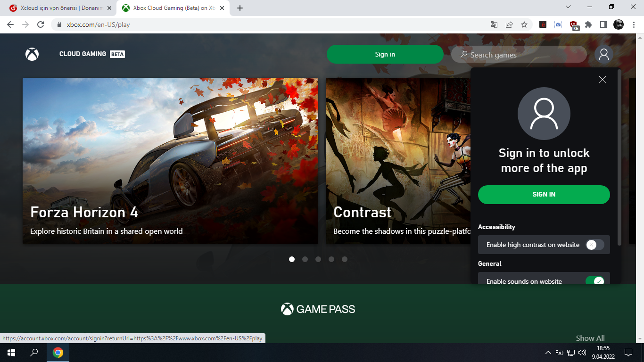Image resolution: width=644 pixels, height=362 pixels.
Task: Open the red 'h' browser extension
Action: pos(543,25)
